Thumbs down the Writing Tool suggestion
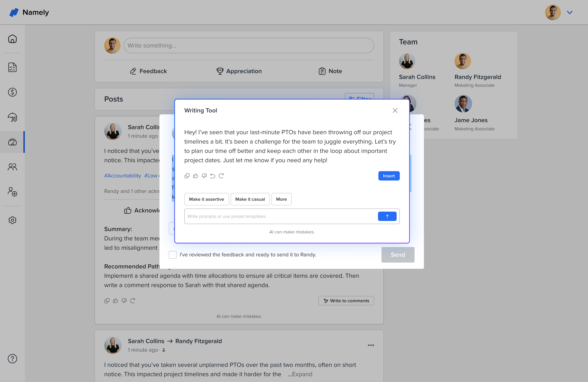 click(204, 176)
